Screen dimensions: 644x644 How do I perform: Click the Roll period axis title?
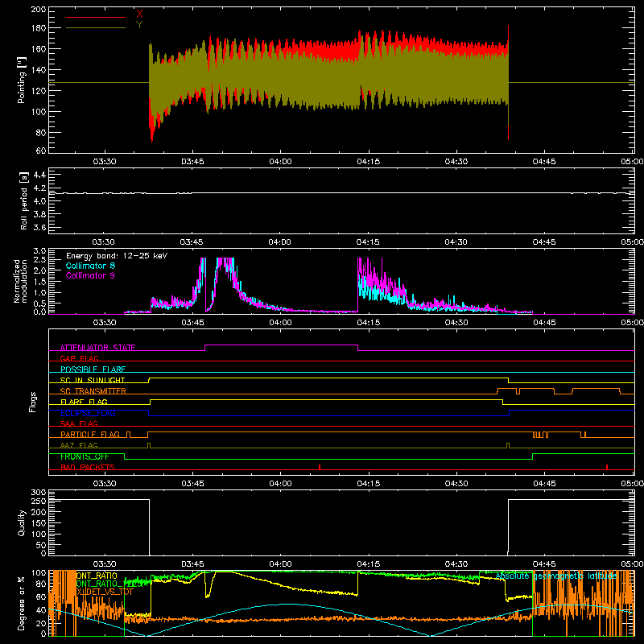coord(24,200)
